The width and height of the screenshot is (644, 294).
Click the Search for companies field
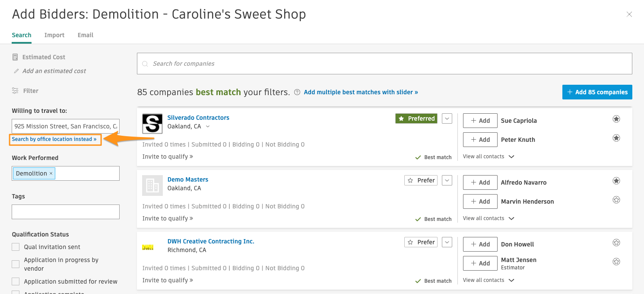pyautogui.click(x=384, y=64)
